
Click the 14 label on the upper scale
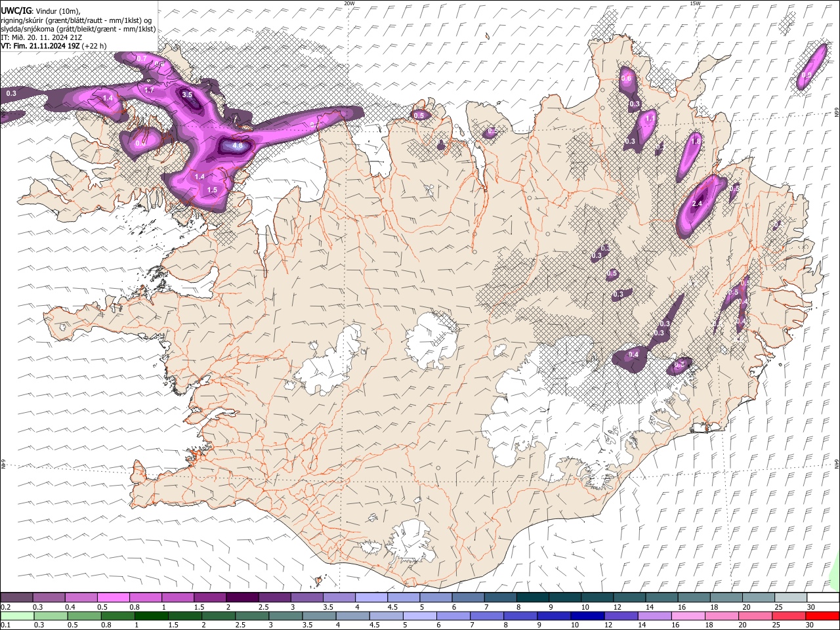point(649,607)
